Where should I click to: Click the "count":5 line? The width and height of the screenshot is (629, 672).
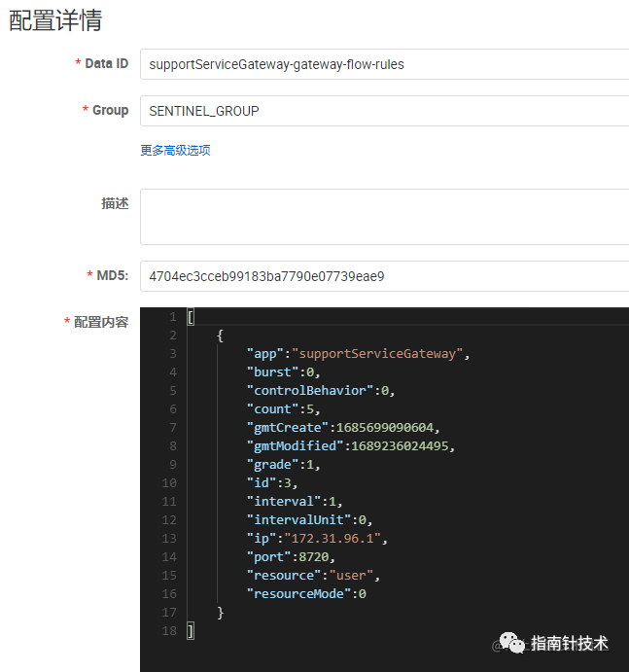[283, 408]
